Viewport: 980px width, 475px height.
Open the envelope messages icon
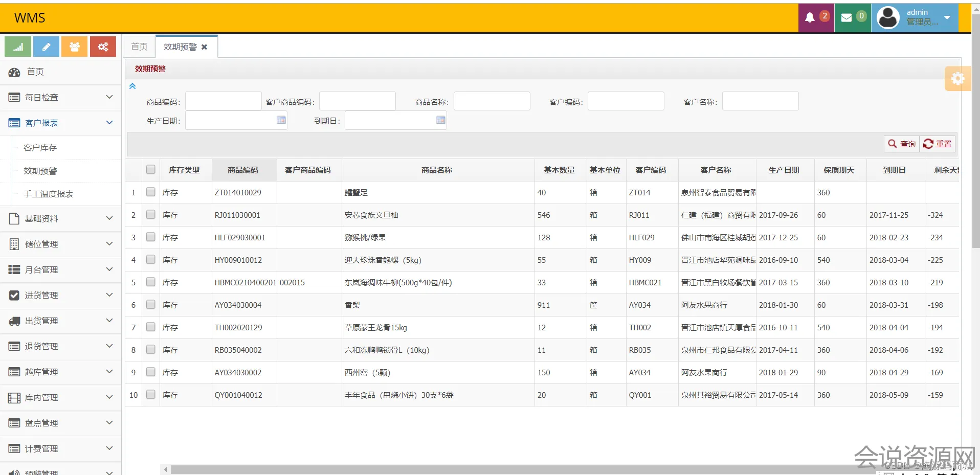click(x=847, y=18)
